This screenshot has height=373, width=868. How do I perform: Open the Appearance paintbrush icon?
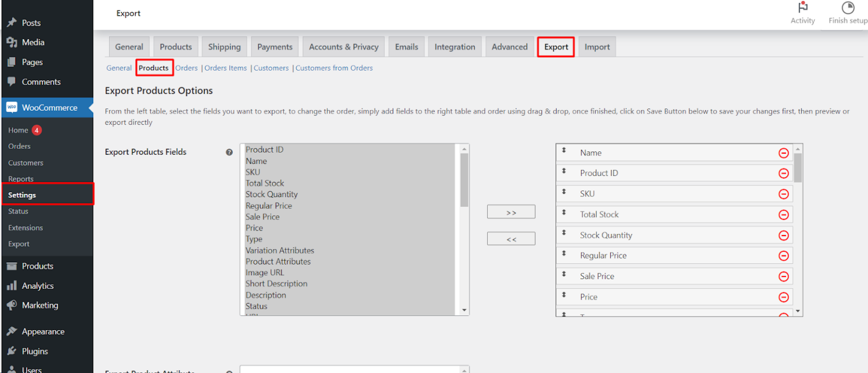12,331
